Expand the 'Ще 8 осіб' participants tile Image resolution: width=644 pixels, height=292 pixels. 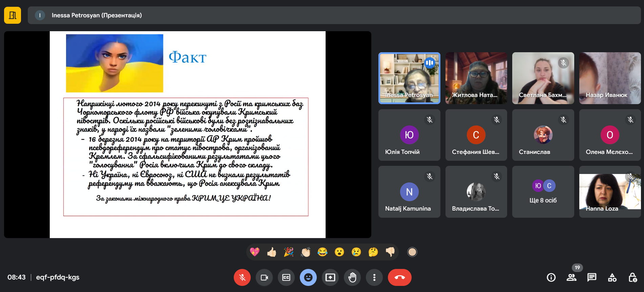[x=543, y=192]
